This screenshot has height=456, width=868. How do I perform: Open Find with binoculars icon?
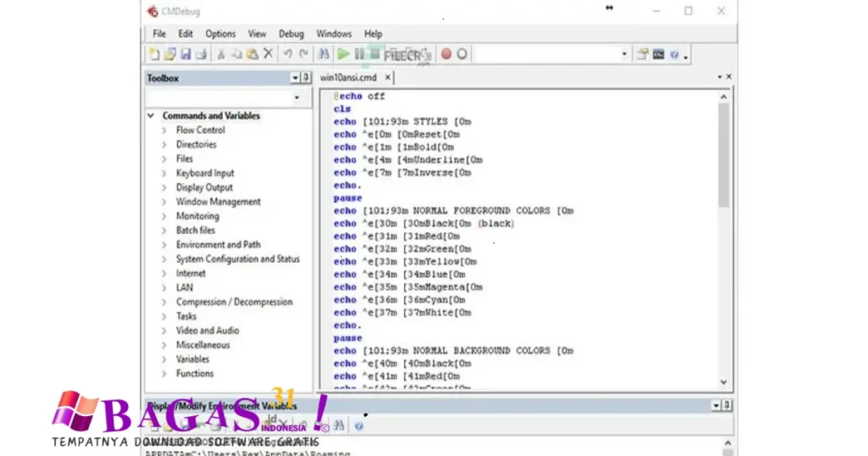pos(324,54)
